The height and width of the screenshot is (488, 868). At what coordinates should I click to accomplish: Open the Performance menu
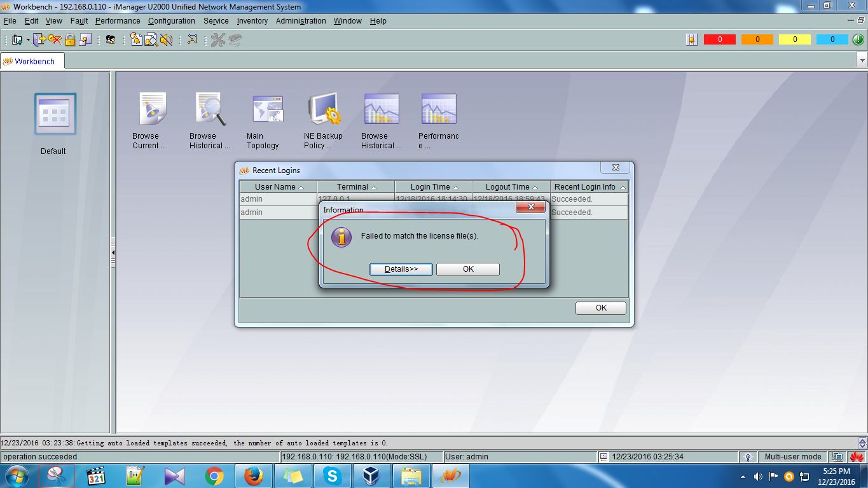click(x=118, y=20)
